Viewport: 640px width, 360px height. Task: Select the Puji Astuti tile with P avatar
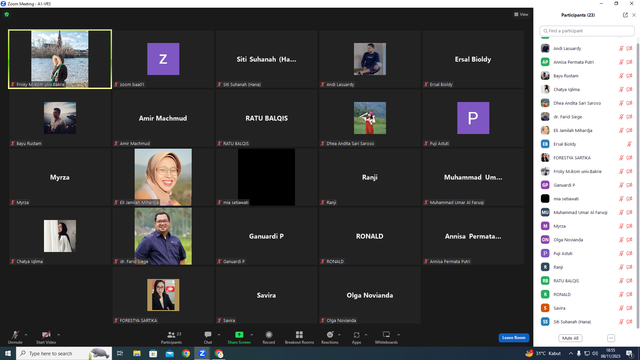473,118
